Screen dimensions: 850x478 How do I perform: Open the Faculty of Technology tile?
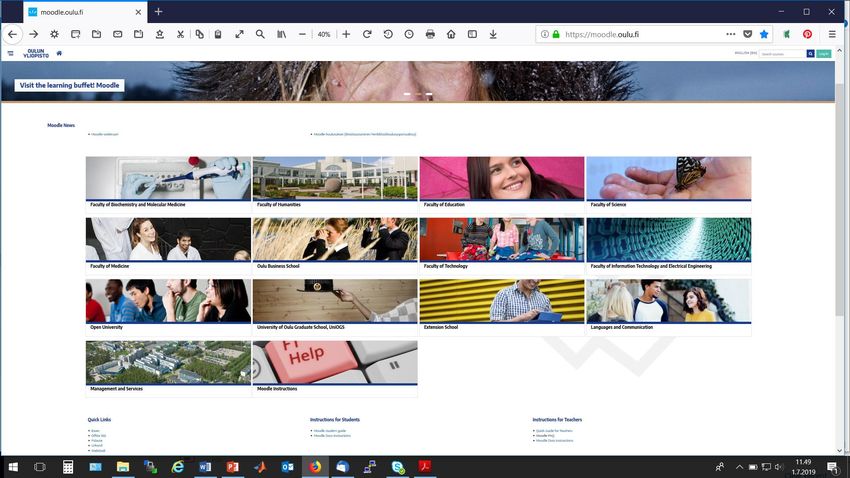(x=502, y=244)
